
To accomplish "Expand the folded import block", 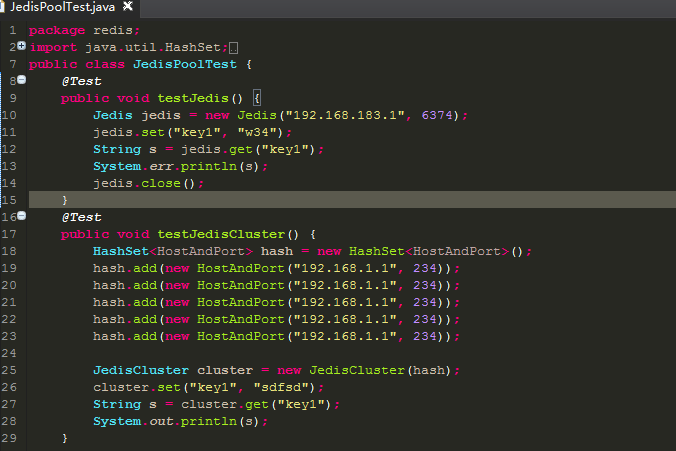I will coord(22,46).
